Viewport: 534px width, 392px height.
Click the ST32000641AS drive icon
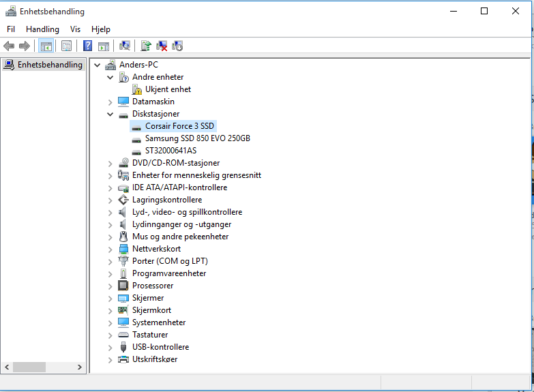coord(136,153)
